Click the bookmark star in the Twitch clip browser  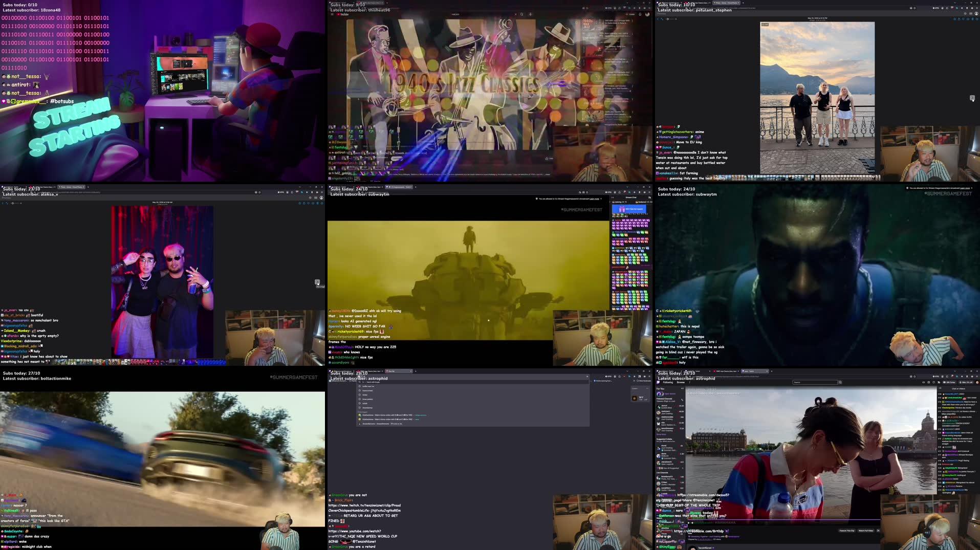(x=914, y=377)
